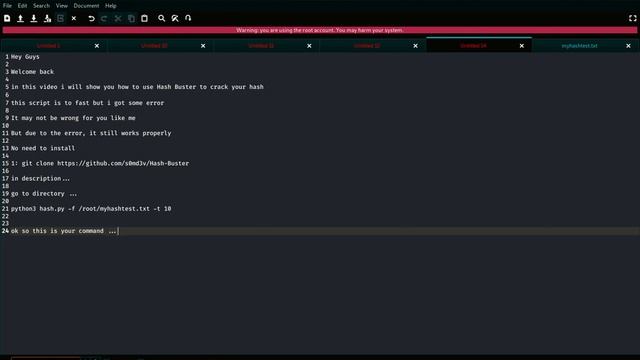Click the line about using Hash Buster
The width and height of the screenshot is (640, 360).
tap(137, 87)
